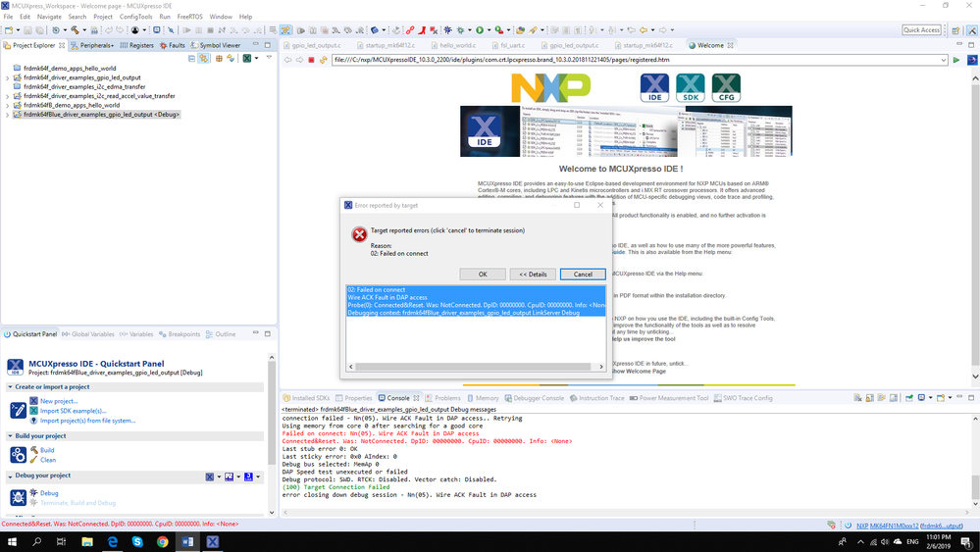
Task: Open Microsoft Edge from the taskbar
Action: tap(113, 541)
